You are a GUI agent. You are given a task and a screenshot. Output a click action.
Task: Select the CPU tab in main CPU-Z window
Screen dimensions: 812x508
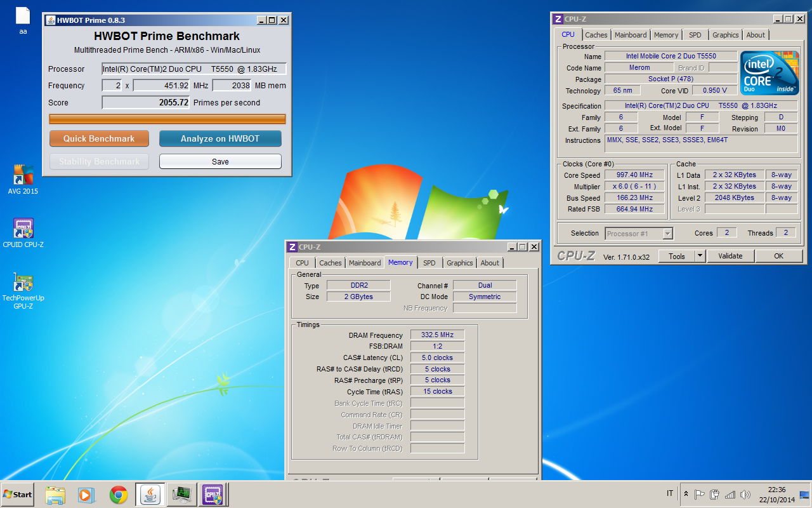click(x=568, y=34)
